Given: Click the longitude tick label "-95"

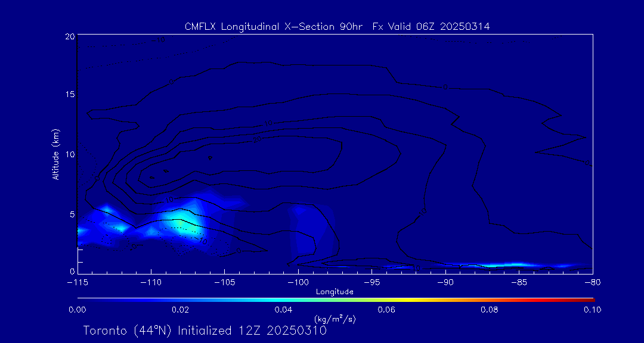Looking at the screenshot, I should tap(371, 283).
